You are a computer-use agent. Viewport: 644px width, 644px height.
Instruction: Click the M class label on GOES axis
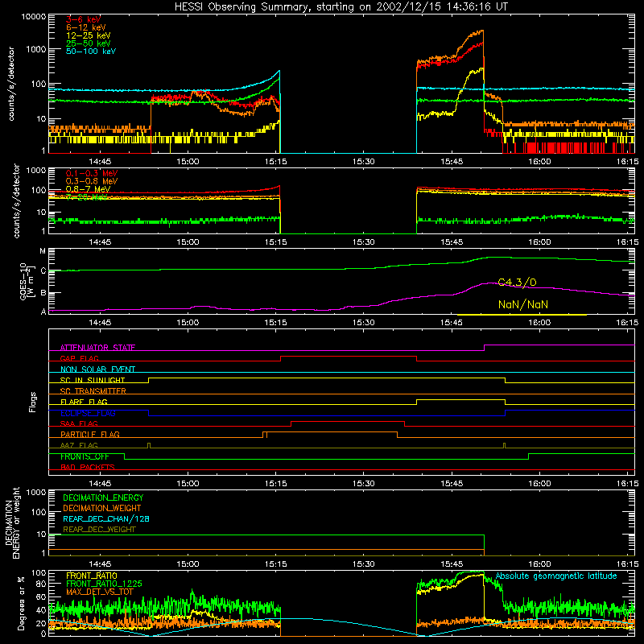43,251
